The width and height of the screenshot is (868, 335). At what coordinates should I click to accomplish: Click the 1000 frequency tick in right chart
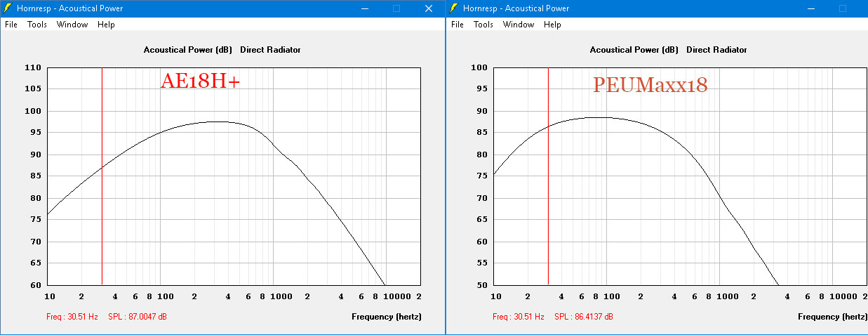tap(721, 297)
